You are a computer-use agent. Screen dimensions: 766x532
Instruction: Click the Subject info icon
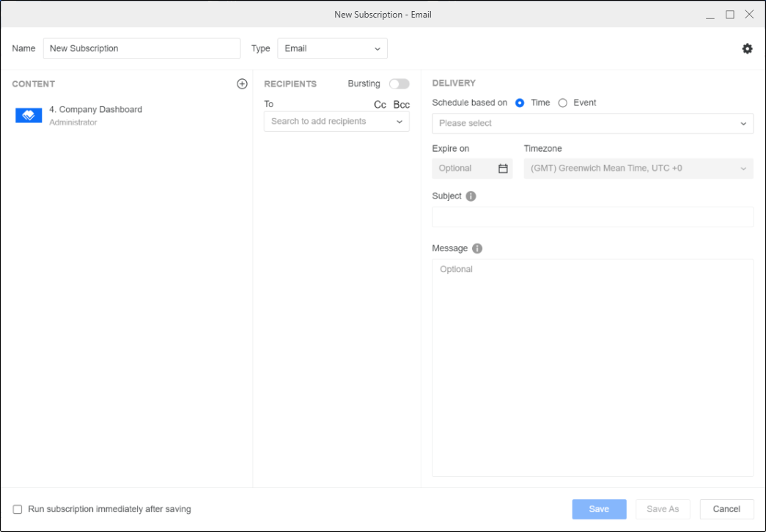pos(471,196)
